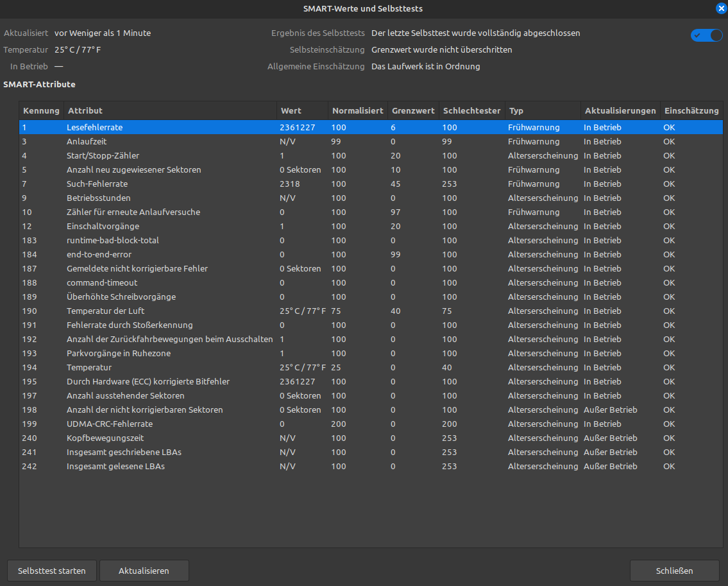The height and width of the screenshot is (586, 728).
Task: Select Anzahl der Zurückfahrbewegungen beim Ausschalten row
Action: point(371,340)
